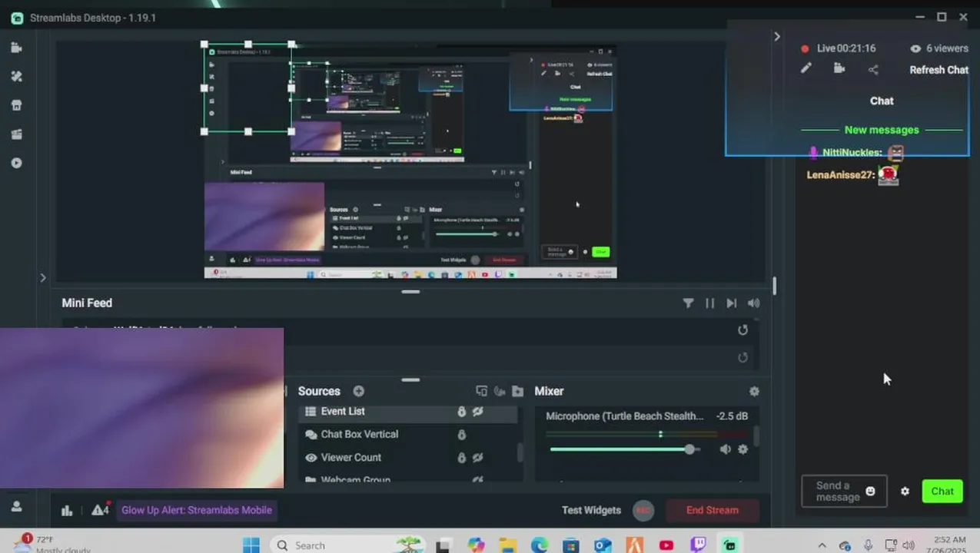
Task: Click the webcam video overlay thumbnail
Action: pos(141,408)
